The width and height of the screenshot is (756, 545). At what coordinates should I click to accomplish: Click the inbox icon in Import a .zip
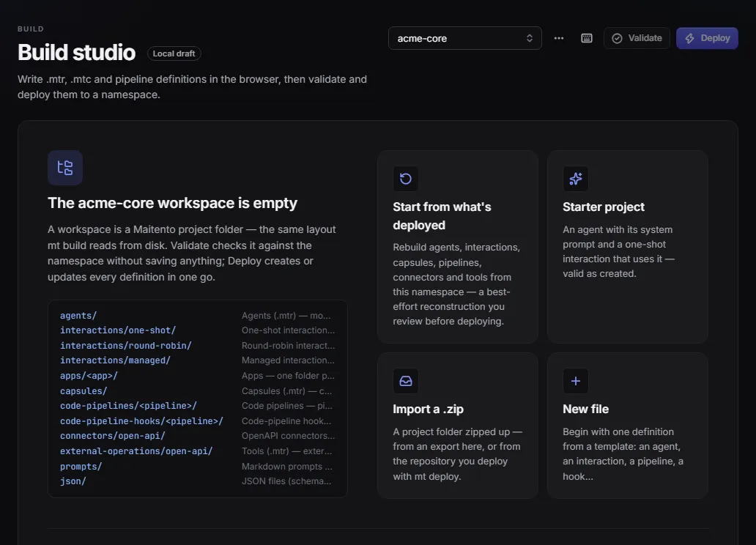(406, 380)
